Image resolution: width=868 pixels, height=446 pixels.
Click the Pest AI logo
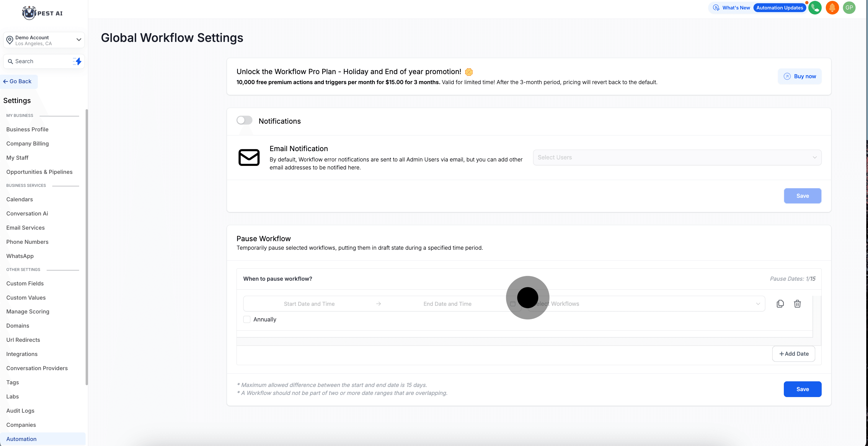[43, 13]
